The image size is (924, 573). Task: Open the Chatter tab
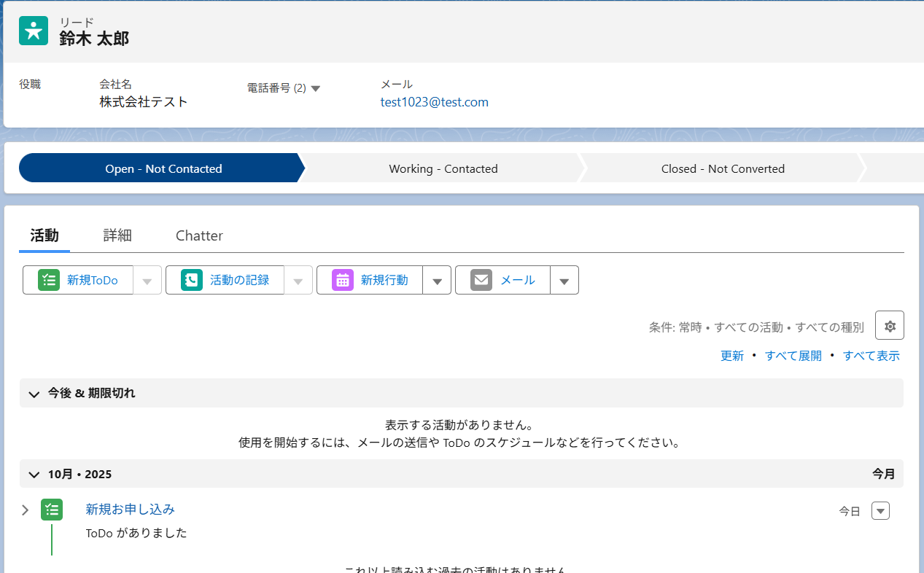[199, 235]
